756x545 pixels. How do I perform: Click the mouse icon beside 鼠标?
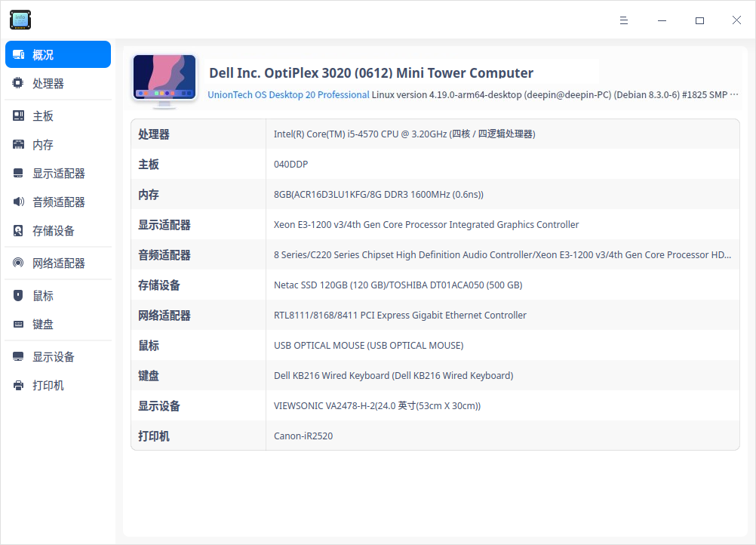tap(18, 295)
